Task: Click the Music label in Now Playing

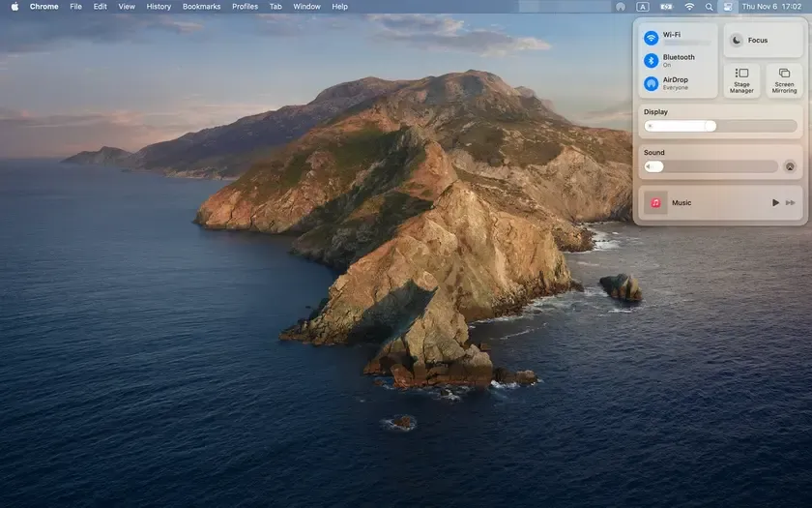Action: coord(681,202)
